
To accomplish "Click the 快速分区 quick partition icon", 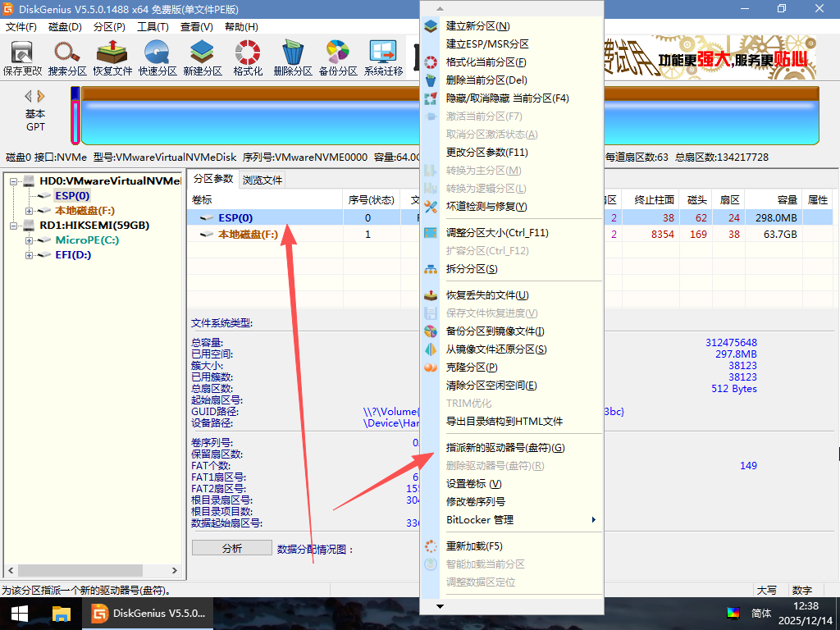I will click(x=157, y=57).
